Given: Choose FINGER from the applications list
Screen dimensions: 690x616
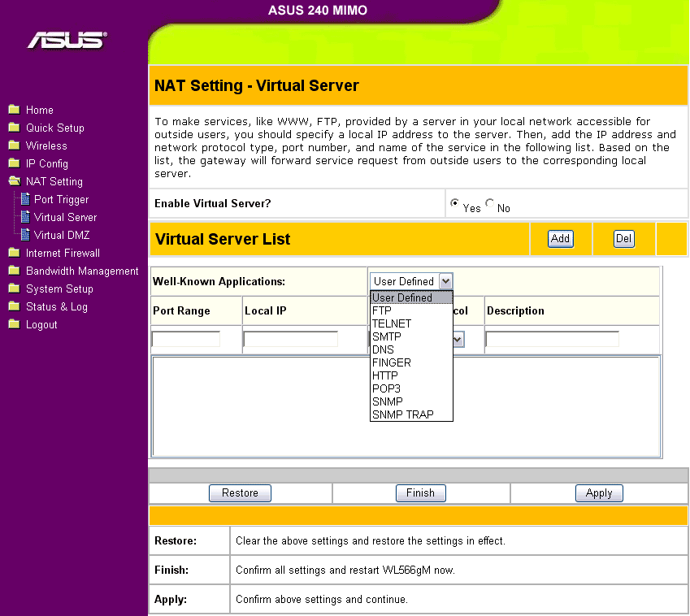Looking at the screenshot, I should pyautogui.click(x=411, y=362).
